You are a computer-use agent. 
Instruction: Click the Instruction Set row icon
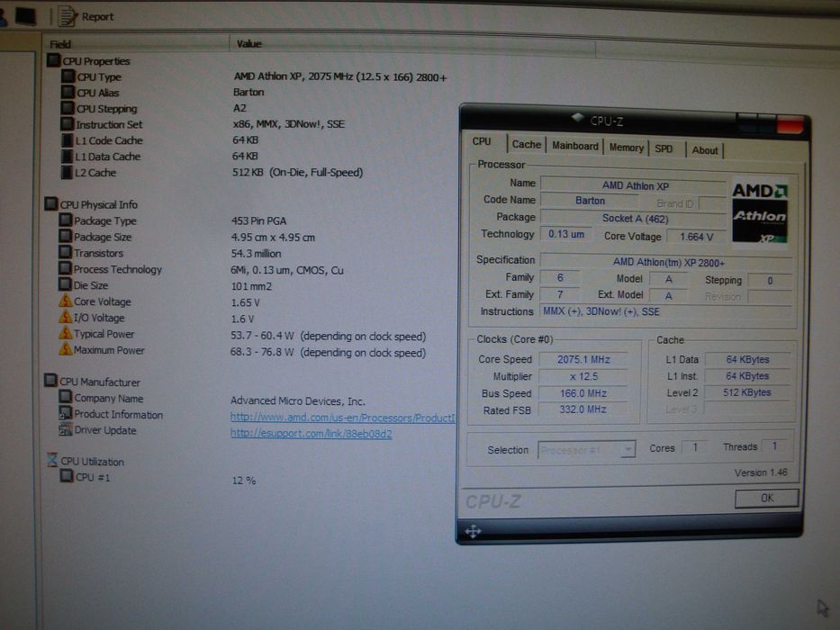(x=67, y=124)
